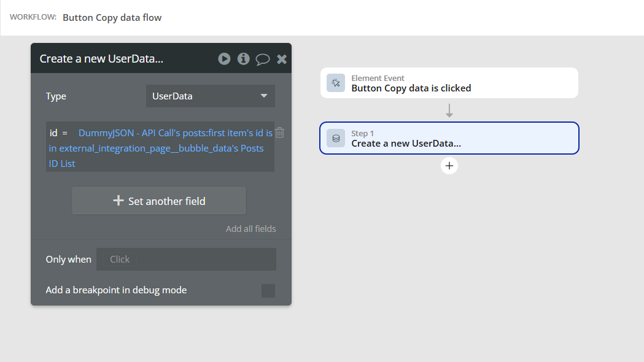The height and width of the screenshot is (362, 644).
Task: Click the comment speech bubble icon
Action: click(263, 59)
